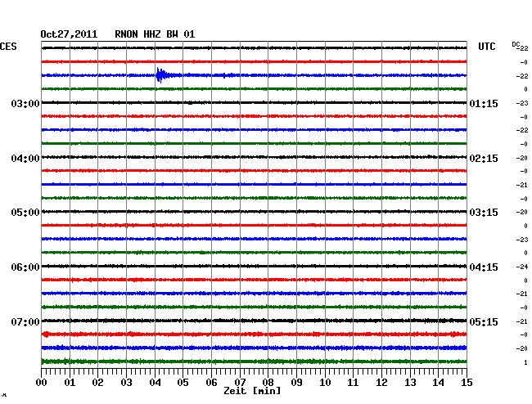Click the 03 minute axis label
Viewport: 532px width, 404px height.
coord(126,383)
